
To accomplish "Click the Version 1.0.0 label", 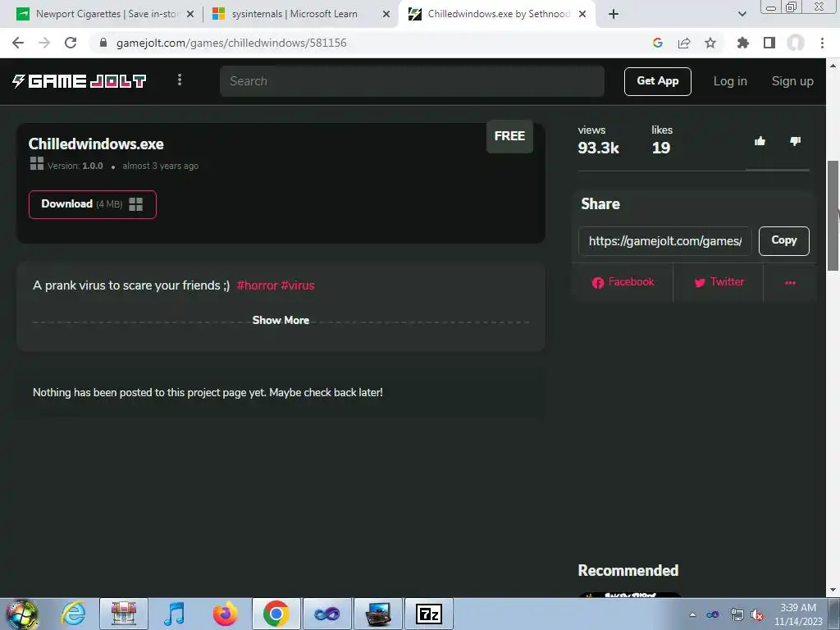I will (x=75, y=166).
